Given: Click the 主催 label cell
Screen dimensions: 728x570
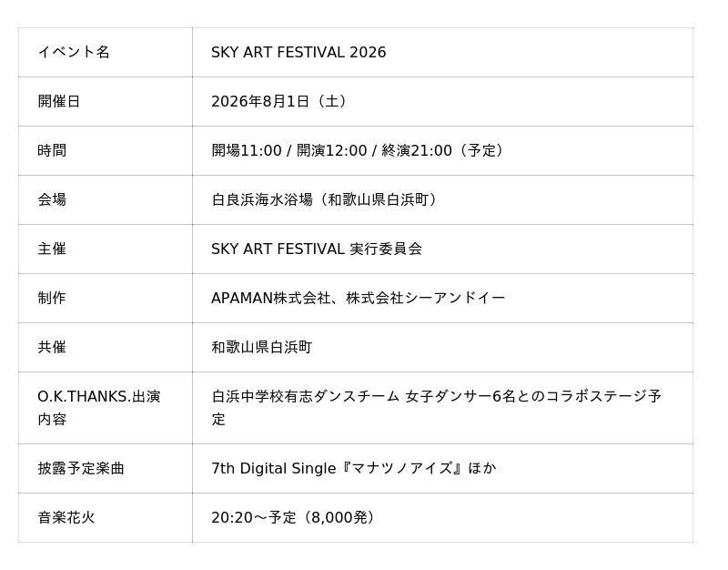Looking at the screenshot, I should 106,249.
